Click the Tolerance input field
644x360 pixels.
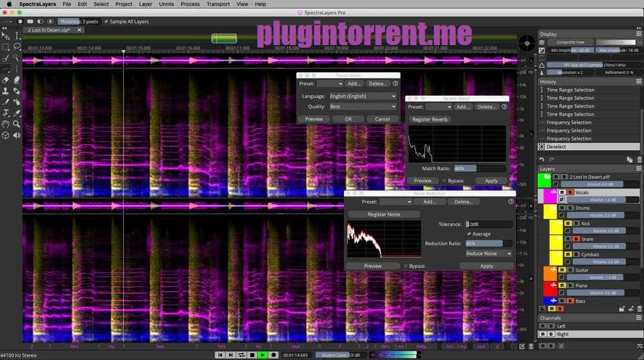pos(489,224)
